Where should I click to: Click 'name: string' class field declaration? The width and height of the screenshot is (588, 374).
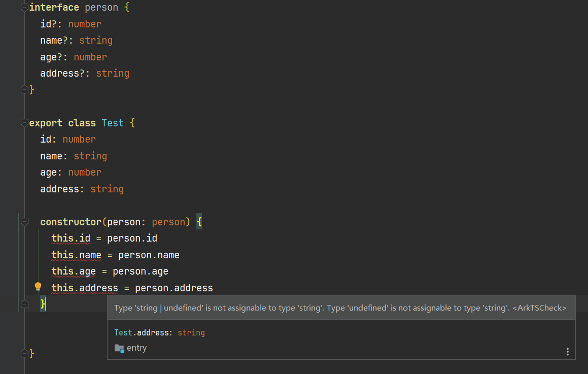click(x=74, y=156)
